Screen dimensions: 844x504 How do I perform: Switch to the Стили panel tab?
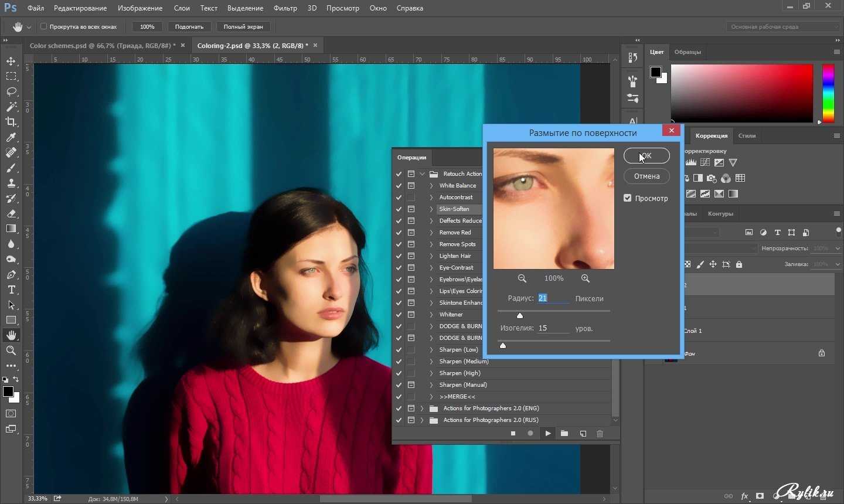747,135
